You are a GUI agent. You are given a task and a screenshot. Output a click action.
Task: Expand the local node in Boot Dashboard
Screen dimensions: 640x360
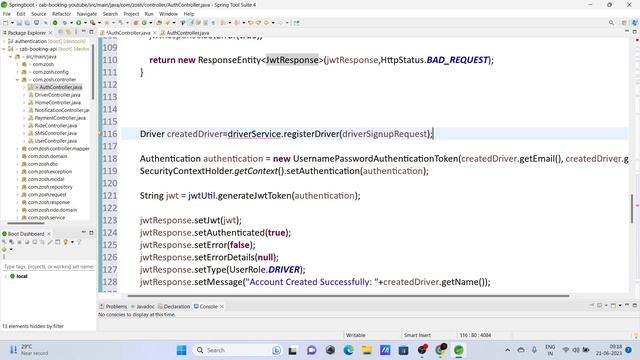(5, 276)
